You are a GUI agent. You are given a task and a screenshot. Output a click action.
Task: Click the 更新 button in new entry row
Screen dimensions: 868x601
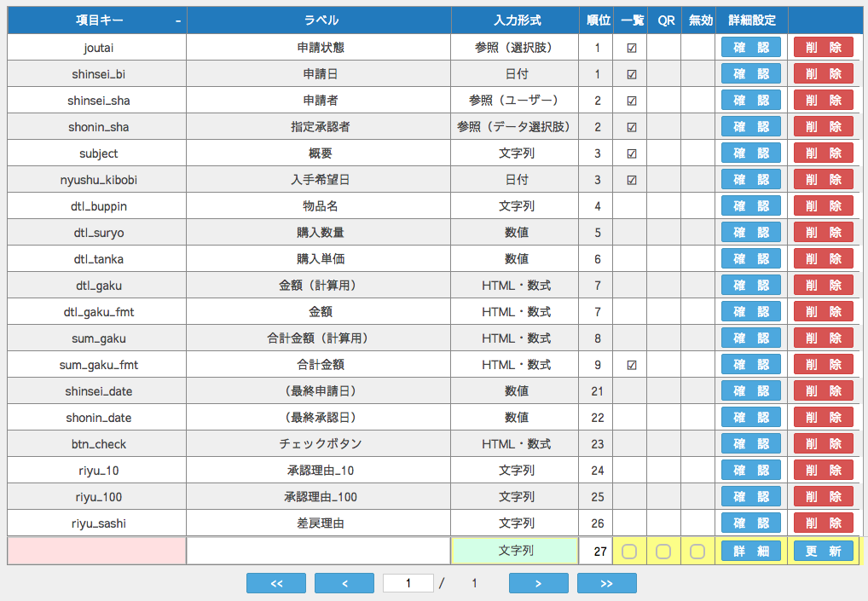pyautogui.click(x=823, y=552)
